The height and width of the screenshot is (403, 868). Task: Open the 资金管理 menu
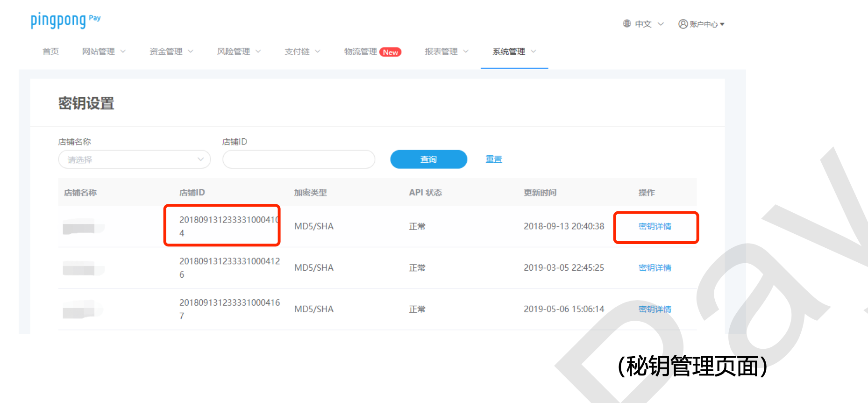click(x=171, y=51)
